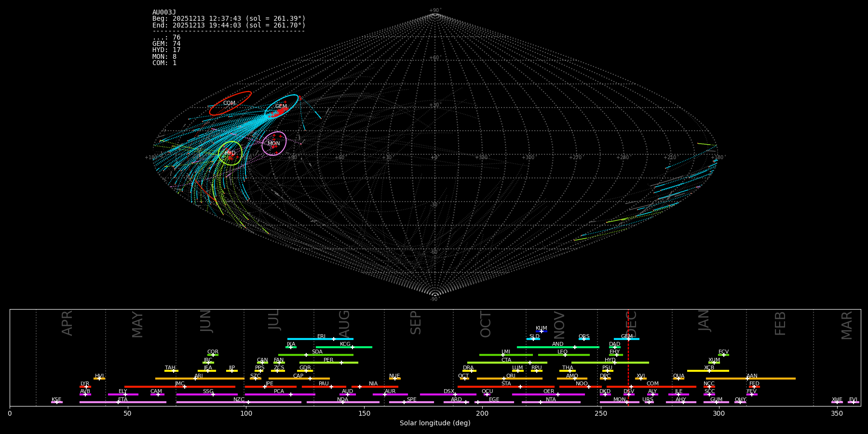Click the LEO shower bar in timeline

coord(564,355)
